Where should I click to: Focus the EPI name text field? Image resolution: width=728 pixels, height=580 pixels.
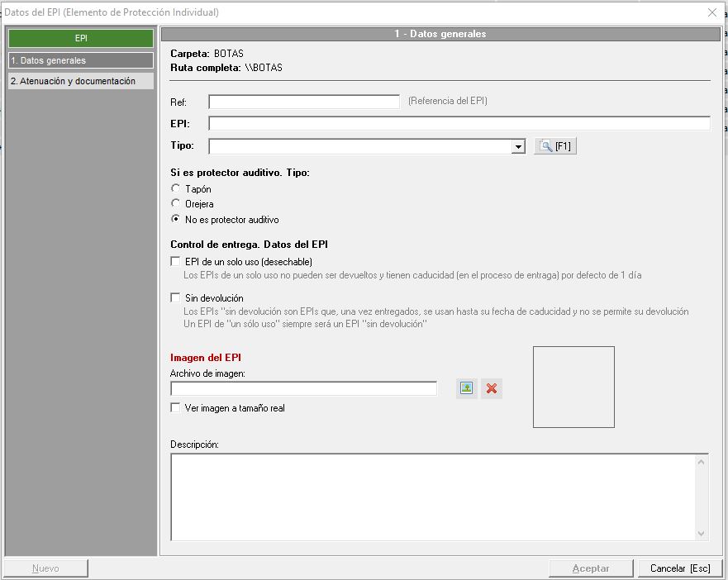pos(459,124)
